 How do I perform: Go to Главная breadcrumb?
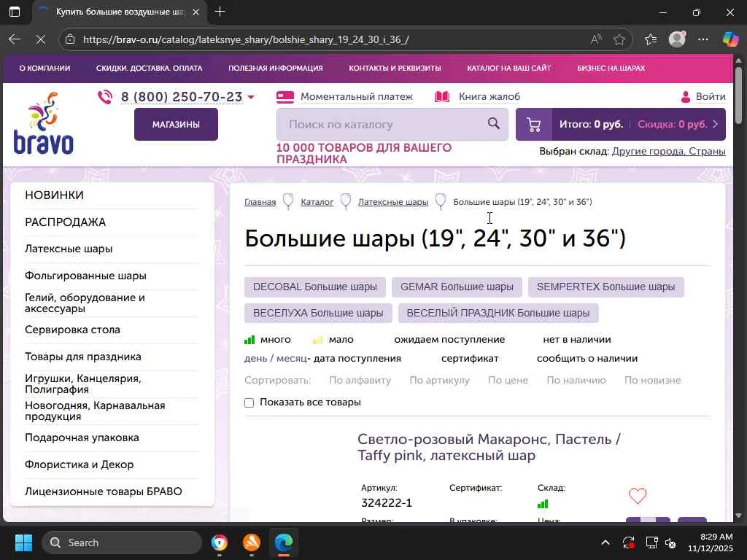(260, 202)
